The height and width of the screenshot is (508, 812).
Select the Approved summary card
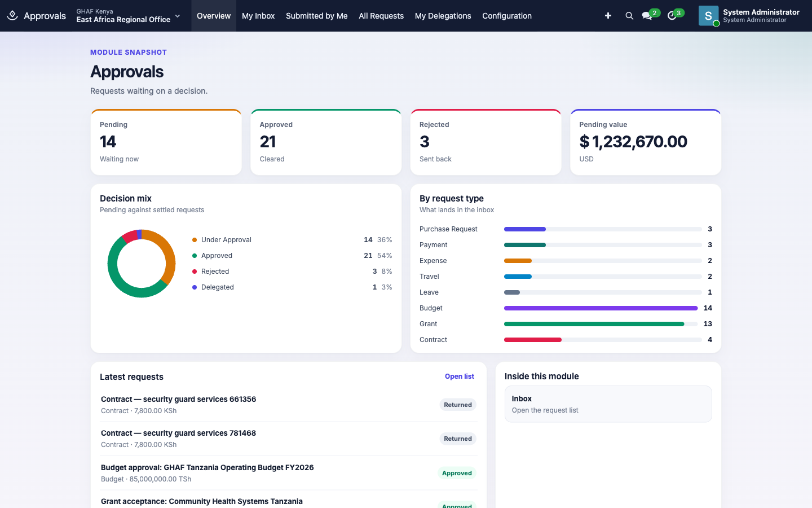click(326, 142)
